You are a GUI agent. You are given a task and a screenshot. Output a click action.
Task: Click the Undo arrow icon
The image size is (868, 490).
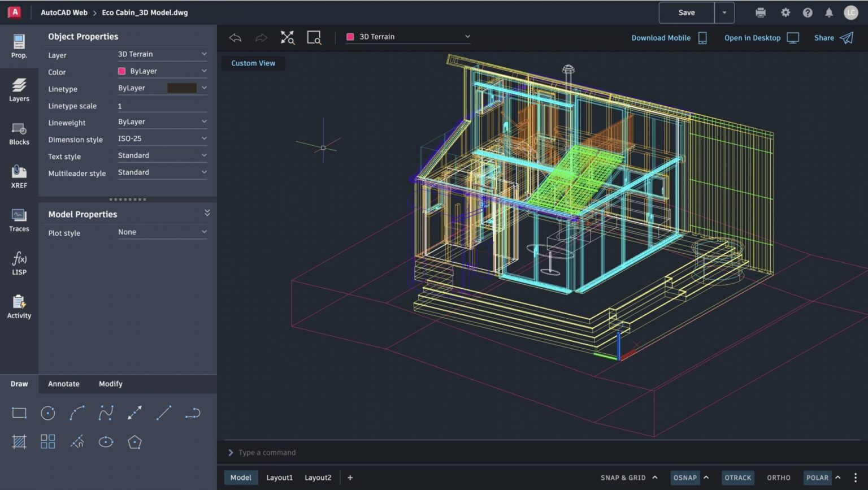[235, 37]
